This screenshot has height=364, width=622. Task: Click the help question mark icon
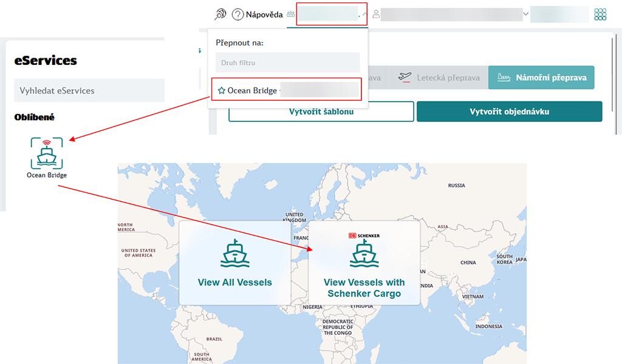(x=238, y=15)
